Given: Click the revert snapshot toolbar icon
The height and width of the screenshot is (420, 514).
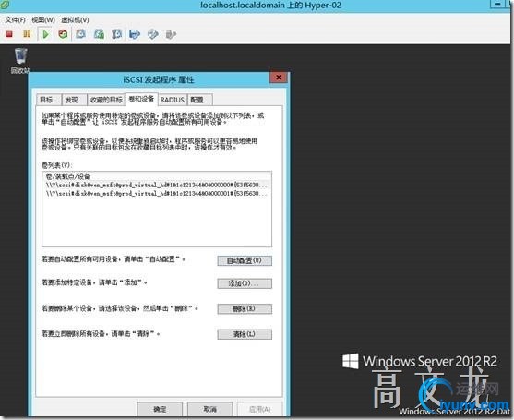Looking at the screenshot, I should tap(99, 34).
